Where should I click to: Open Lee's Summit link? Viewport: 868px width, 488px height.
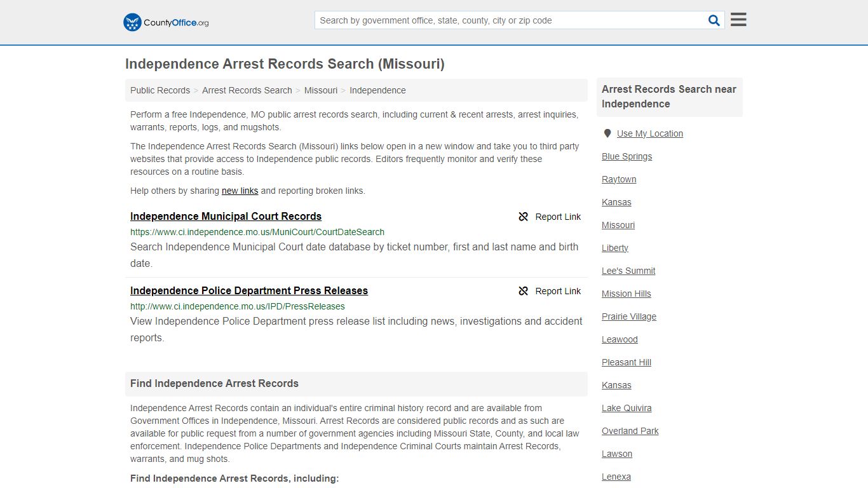tap(628, 271)
